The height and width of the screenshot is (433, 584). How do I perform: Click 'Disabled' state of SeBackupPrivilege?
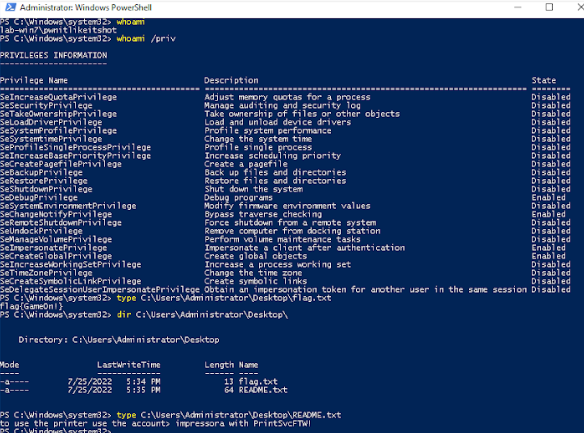coord(551,173)
